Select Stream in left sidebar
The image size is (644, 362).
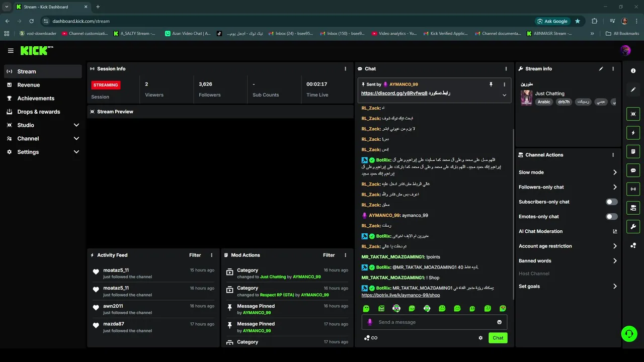pos(43,71)
